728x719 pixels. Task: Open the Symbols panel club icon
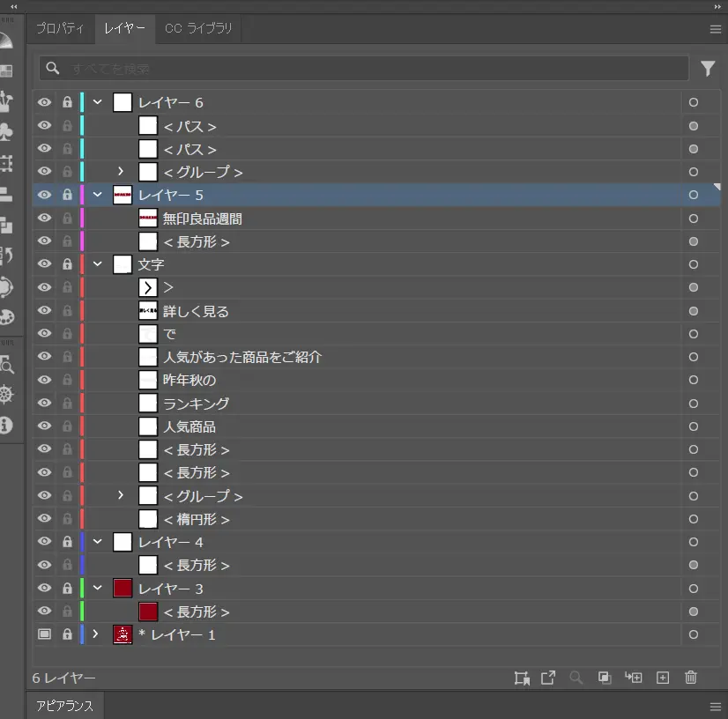[6, 132]
